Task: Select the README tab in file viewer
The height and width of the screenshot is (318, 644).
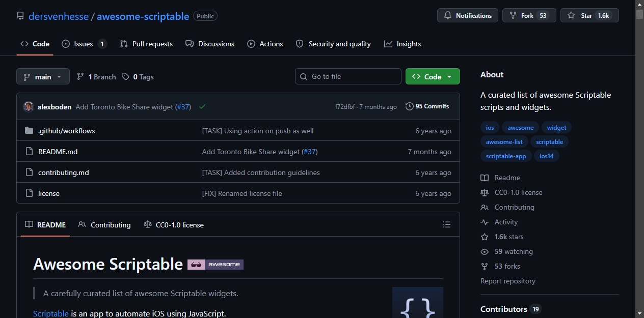Action: [45, 224]
